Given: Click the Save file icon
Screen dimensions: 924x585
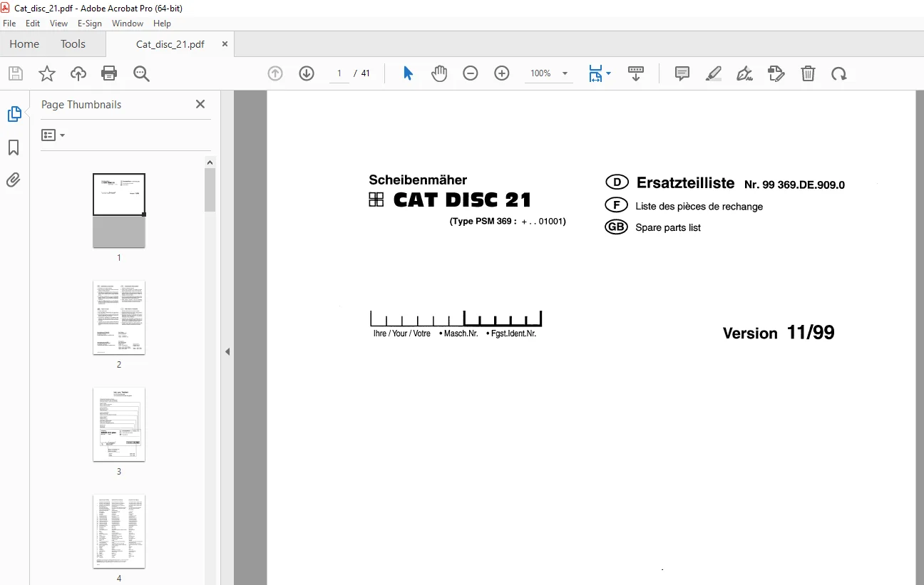Looking at the screenshot, I should pos(16,73).
